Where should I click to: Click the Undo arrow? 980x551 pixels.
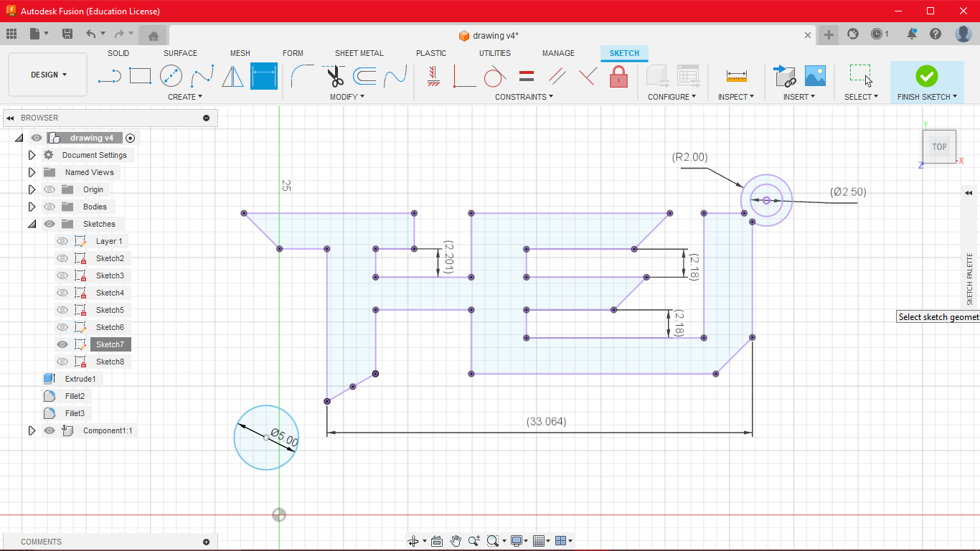click(x=90, y=34)
